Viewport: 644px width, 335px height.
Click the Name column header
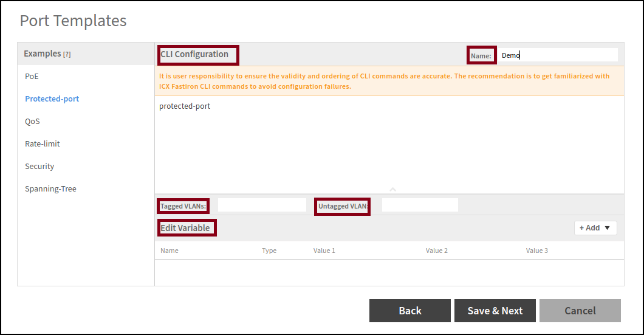170,250
